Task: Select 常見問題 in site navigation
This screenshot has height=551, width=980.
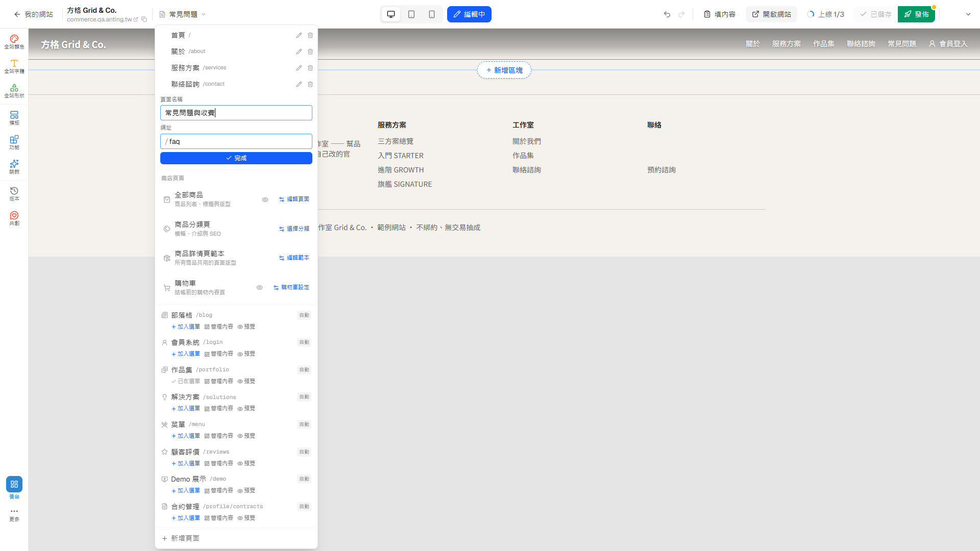Action: [902, 44]
